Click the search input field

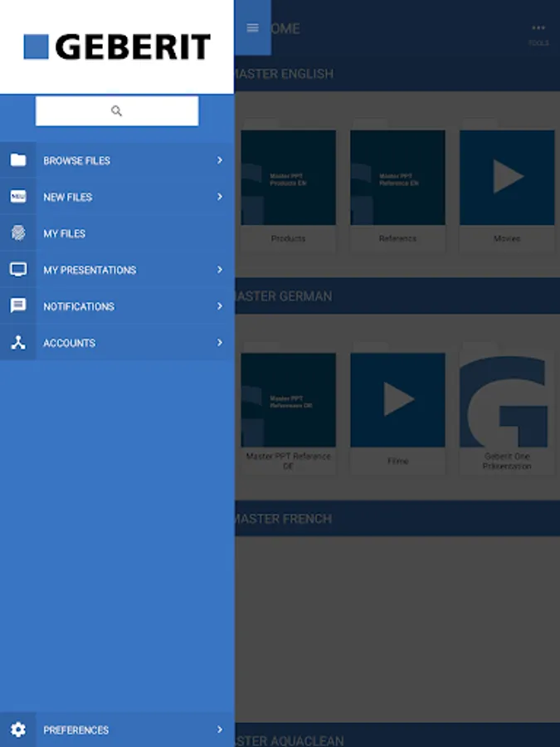[x=117, y=111]
